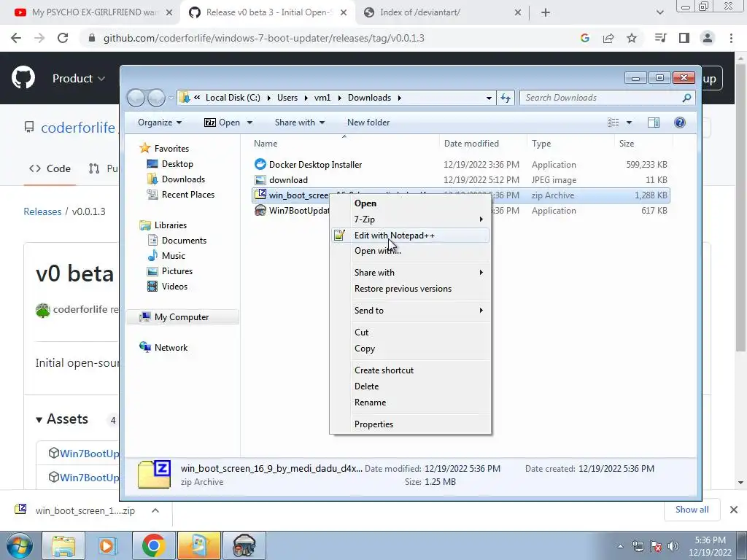The height and width of the screenshot is (560, 747).
Task: Click the win_boot_screen zip archive icon
Action: point(260,195)
